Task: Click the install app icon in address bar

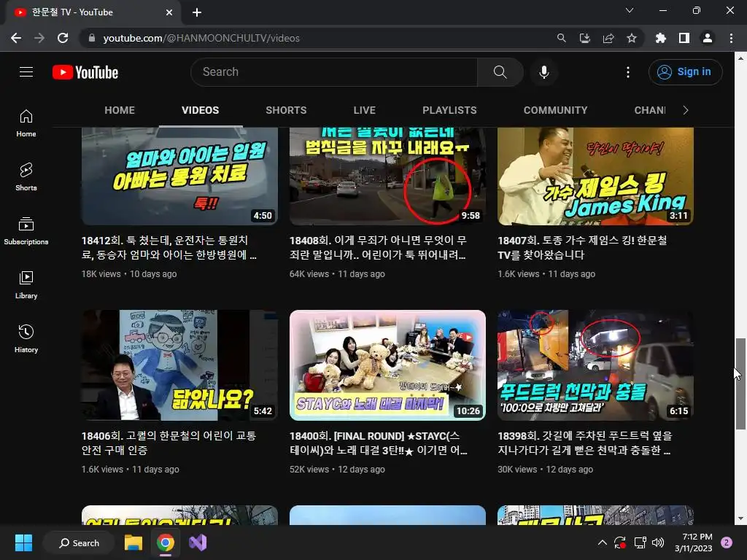Action: 585,38
